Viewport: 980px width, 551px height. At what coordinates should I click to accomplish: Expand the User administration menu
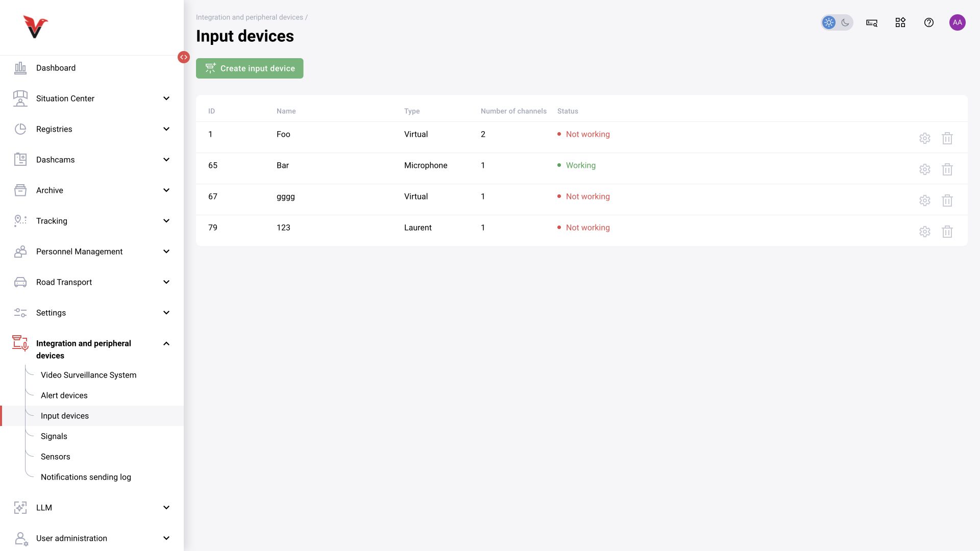(x=92, y=538)
